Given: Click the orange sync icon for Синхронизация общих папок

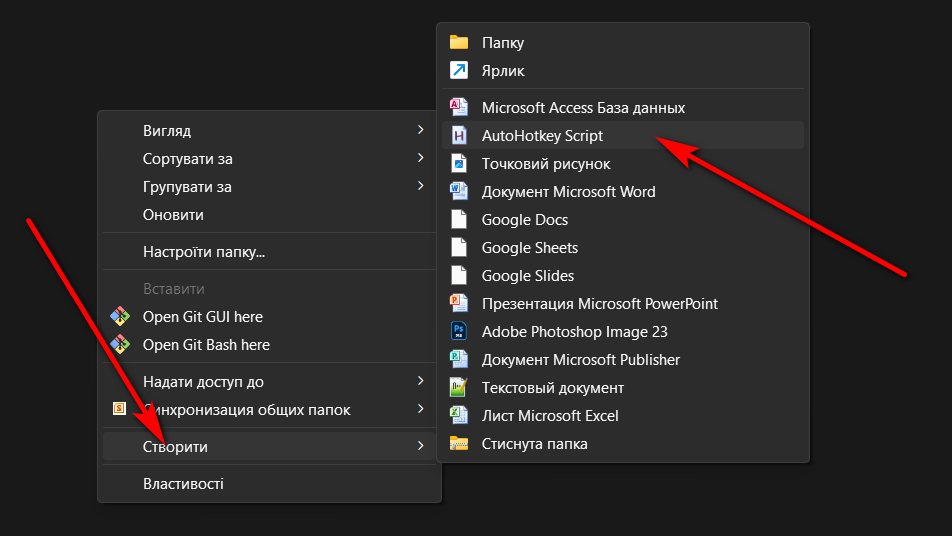Looking at the screenshot, I should pyautogui.click(x=120, y=409).
